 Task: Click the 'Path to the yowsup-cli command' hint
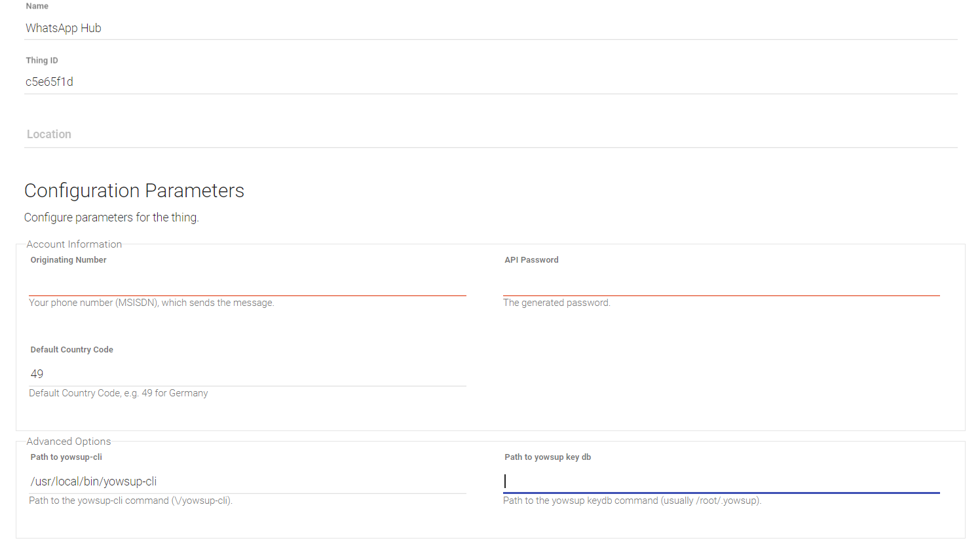click(131, 501)
